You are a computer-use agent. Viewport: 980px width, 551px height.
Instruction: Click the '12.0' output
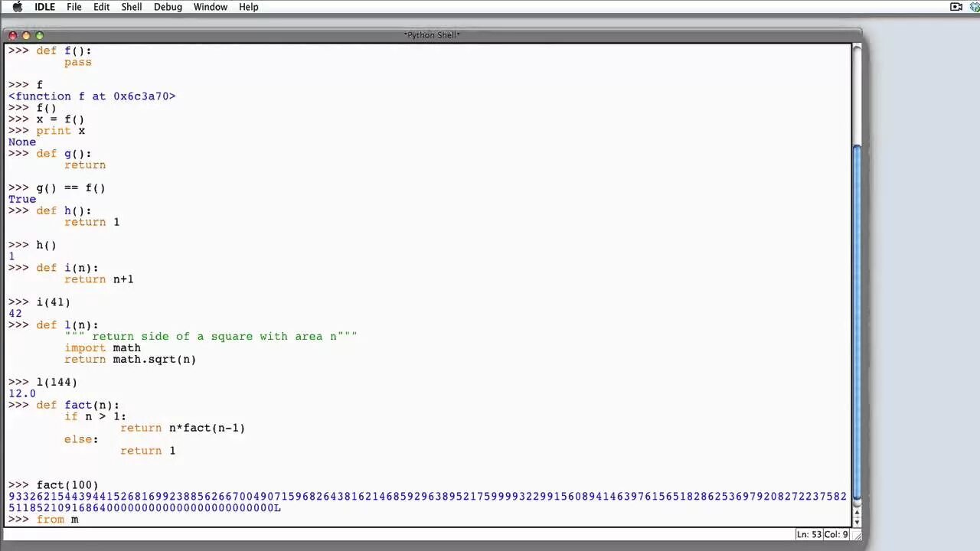(21, 393)
